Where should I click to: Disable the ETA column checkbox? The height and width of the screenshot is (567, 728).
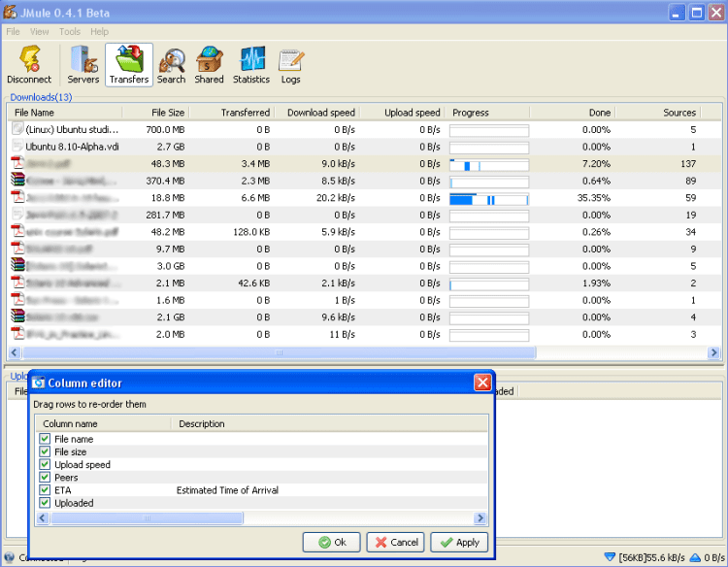pyautogui.click(x=45, y=490)
